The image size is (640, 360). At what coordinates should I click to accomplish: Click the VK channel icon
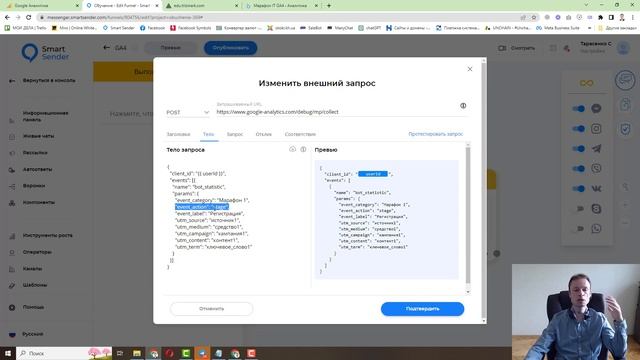pos(596,189)
